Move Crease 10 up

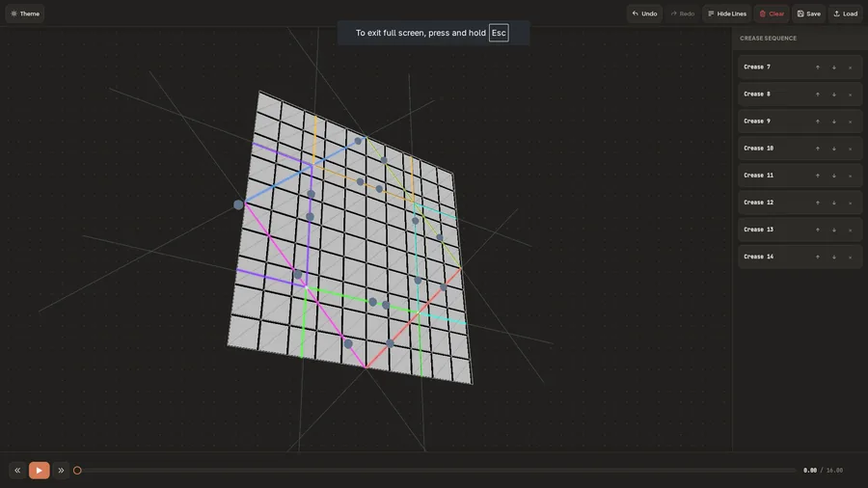click(818, 149)
